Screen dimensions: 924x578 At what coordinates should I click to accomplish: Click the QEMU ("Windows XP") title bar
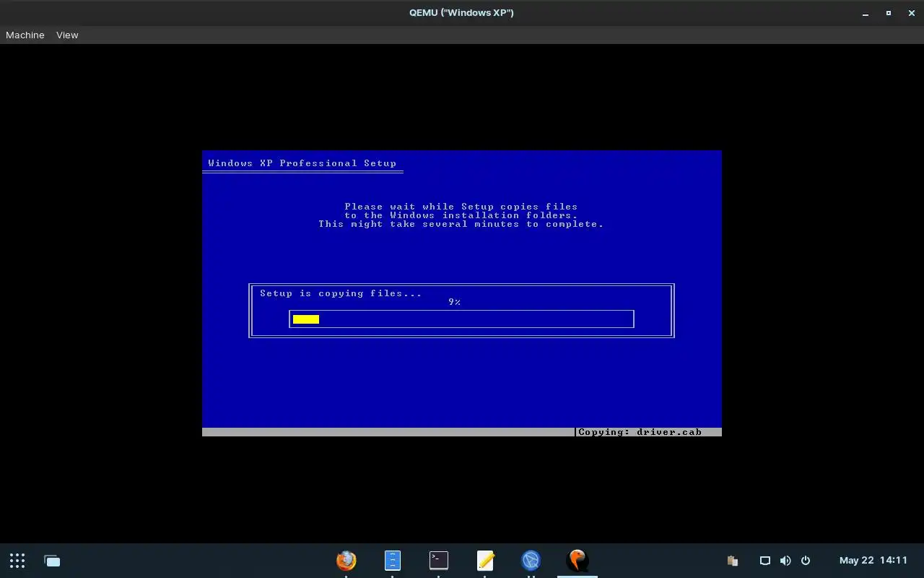[462, 13]
